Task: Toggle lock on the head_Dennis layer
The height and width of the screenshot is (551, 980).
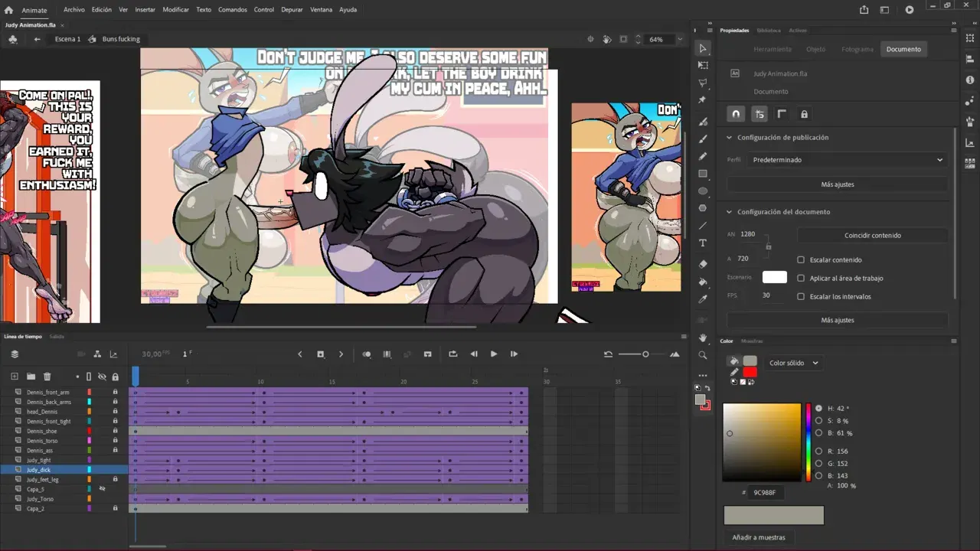Action: point(116,412)
